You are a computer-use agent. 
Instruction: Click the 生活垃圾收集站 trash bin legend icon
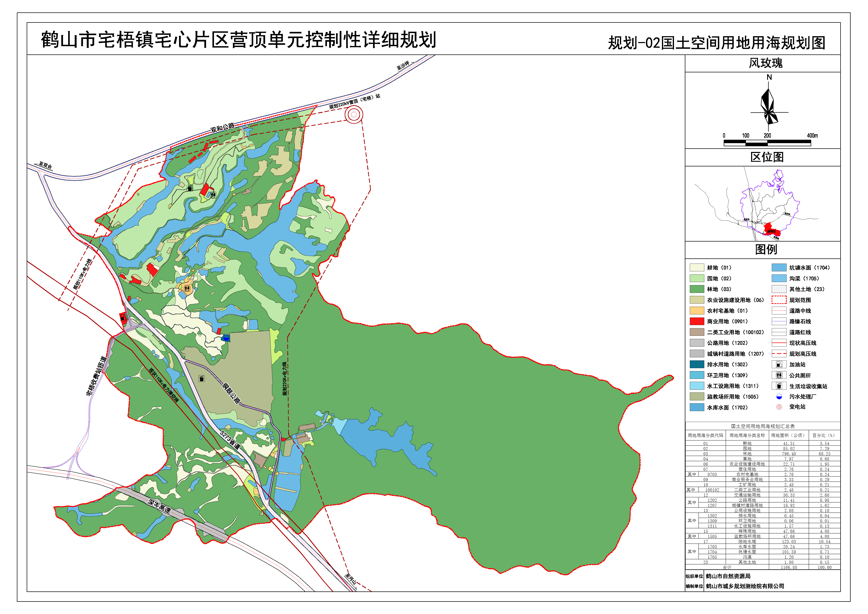[x=779, y=386]
